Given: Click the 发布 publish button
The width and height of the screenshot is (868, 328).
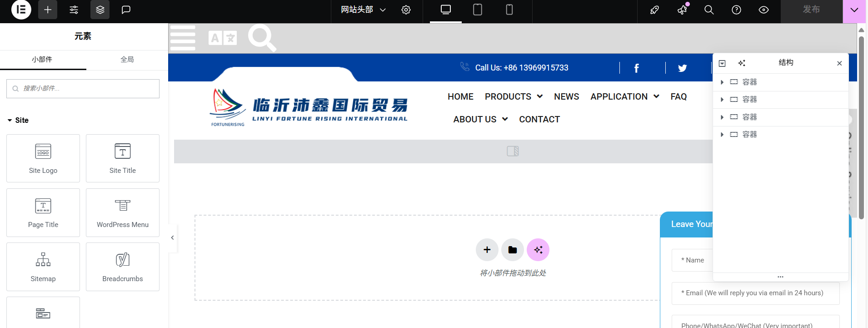Looking at the screenshot, I should point(811,10).
